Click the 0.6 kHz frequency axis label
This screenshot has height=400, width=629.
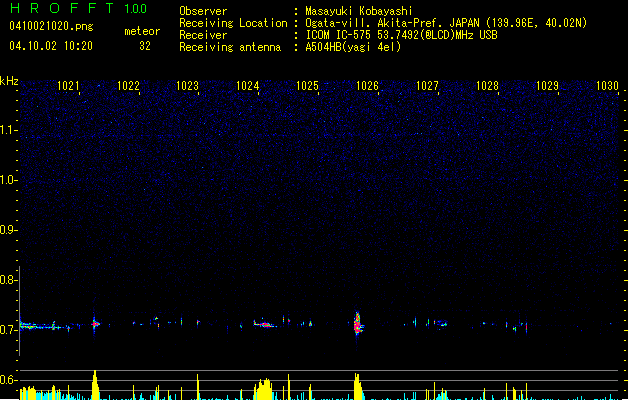[8, 380]
